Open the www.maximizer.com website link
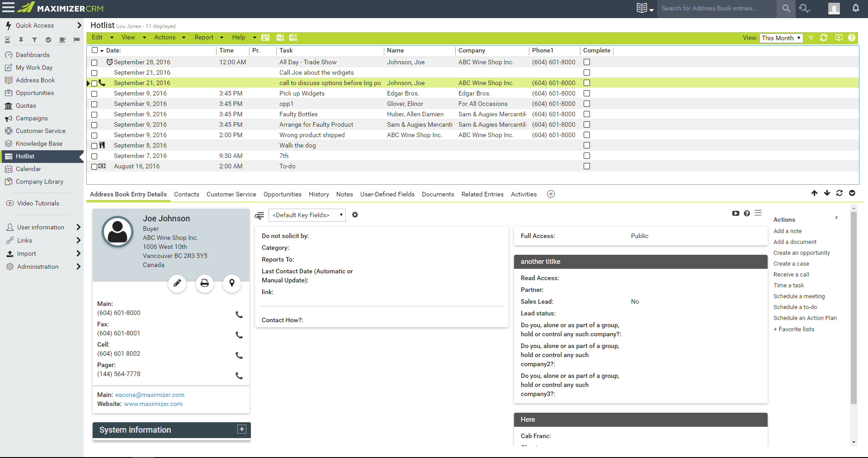 153,404
